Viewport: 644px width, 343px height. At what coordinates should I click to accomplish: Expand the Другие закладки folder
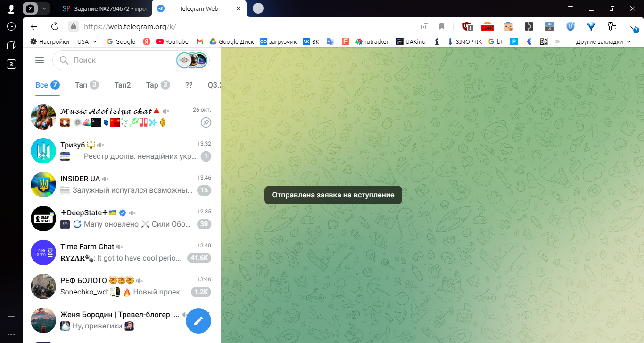603,41
